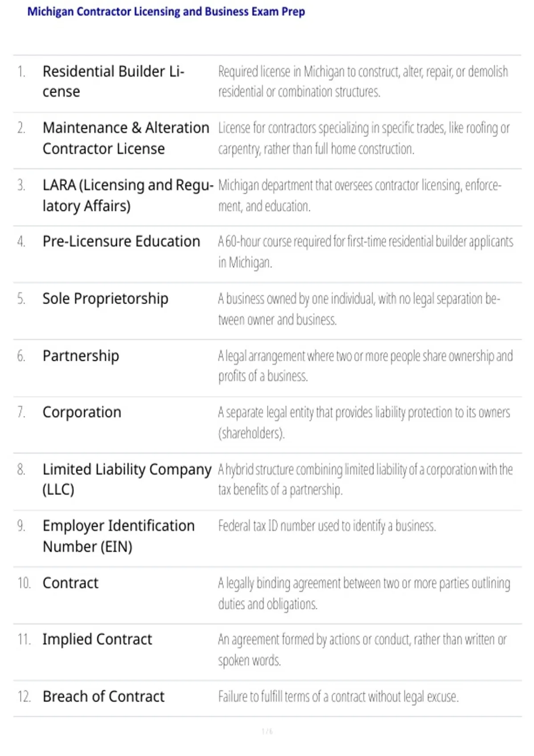This screenshot has height=756, width=534.
Task: Select the Partnership term
Action: click(x=81, y=356)
